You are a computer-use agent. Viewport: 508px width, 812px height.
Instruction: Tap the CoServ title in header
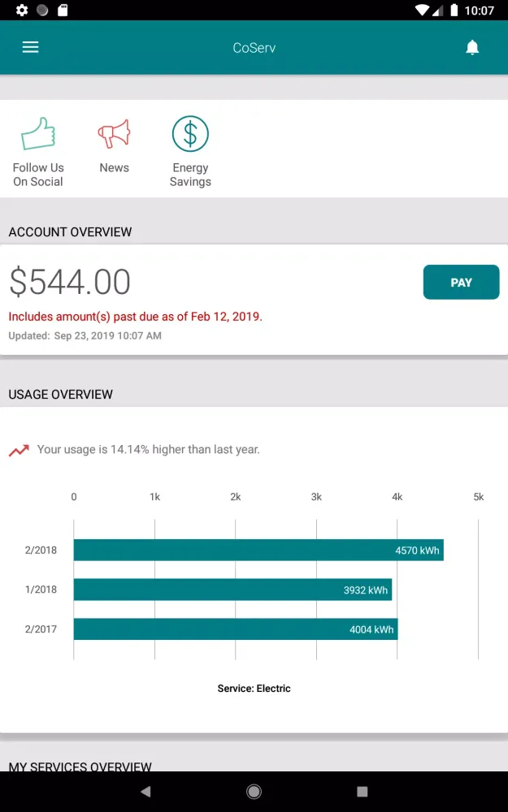tap(254, 48)
